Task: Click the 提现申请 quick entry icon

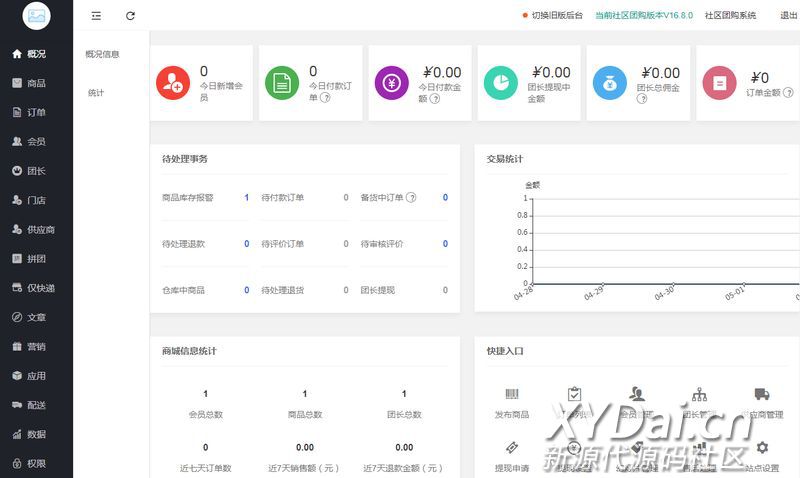Action: coord(511,448)
